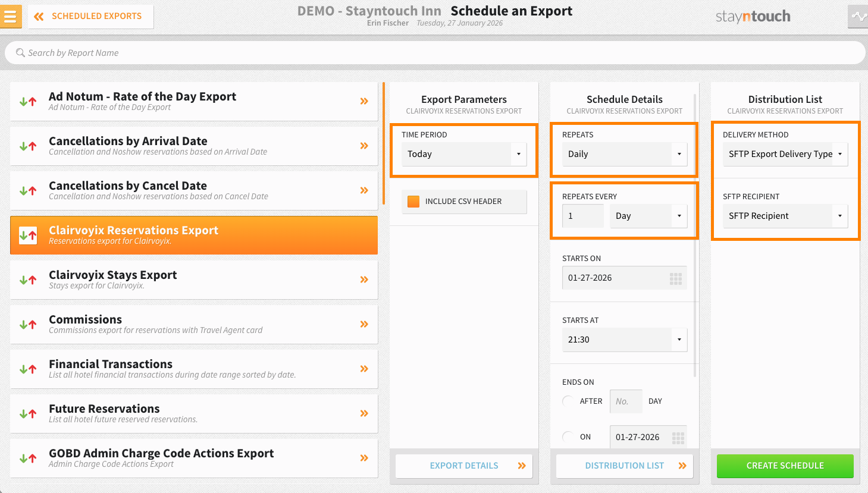
Task: Open the Starts At time dropdown
Action: pos(625,340)
